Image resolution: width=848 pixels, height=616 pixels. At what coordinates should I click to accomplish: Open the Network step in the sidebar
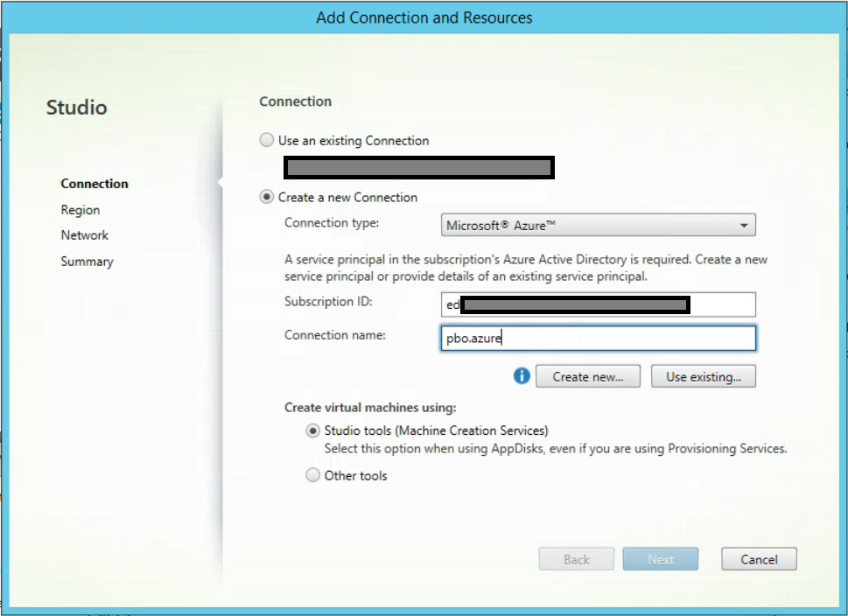(85, 235)
